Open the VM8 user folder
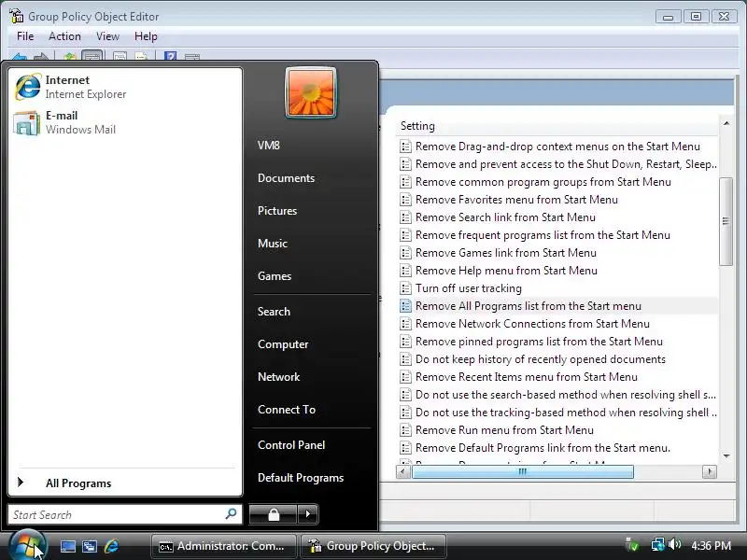747x560 pixels. 269,146
